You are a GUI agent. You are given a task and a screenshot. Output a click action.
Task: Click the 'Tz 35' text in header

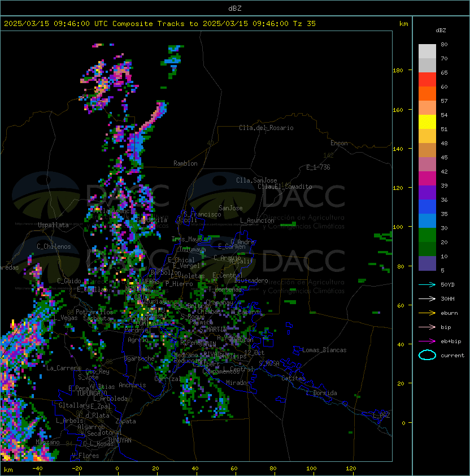(x=304, y=24)
